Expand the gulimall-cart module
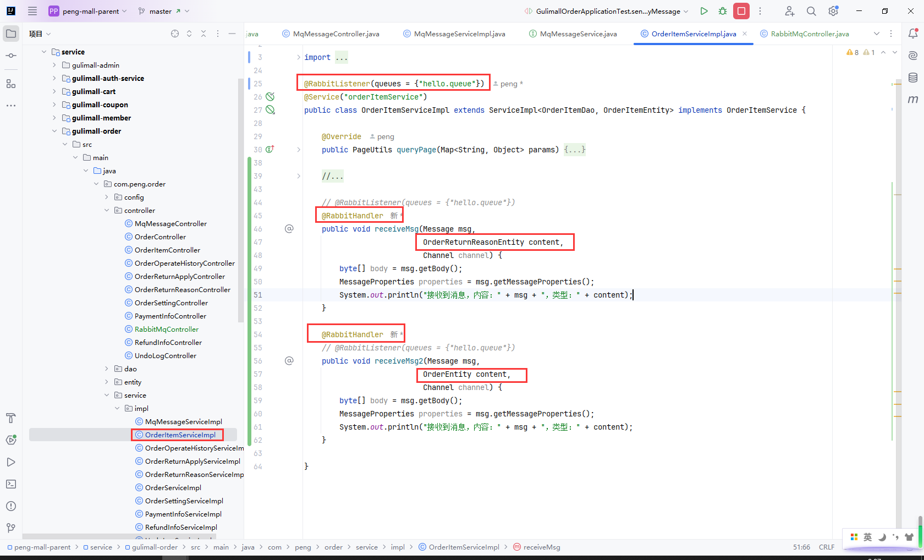924x560 pixels. [x=54, y=91]
